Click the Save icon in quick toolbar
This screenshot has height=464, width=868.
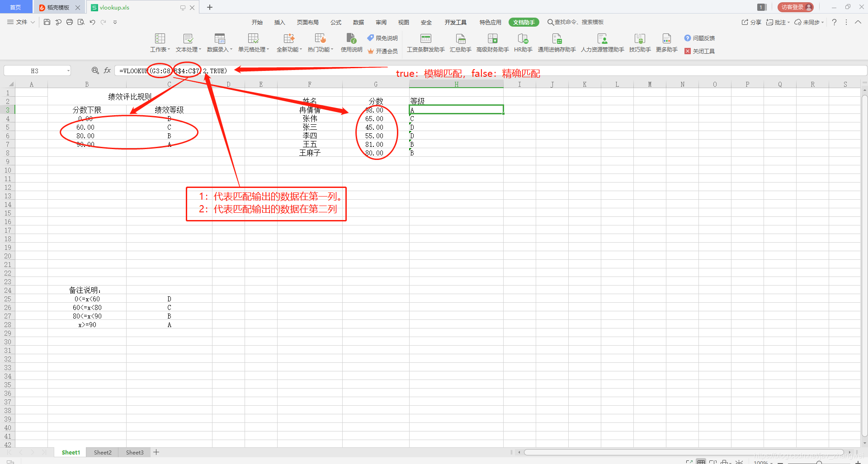tap(47, 22)
